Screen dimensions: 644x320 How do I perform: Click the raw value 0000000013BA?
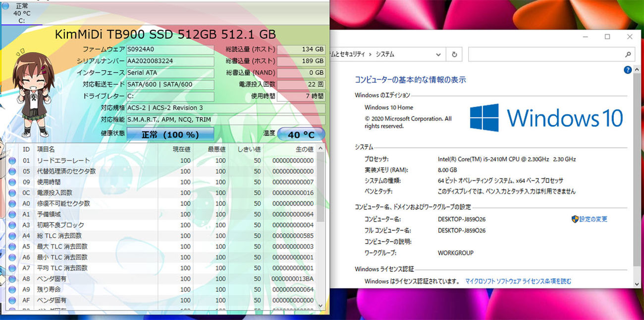pos(292,279)
